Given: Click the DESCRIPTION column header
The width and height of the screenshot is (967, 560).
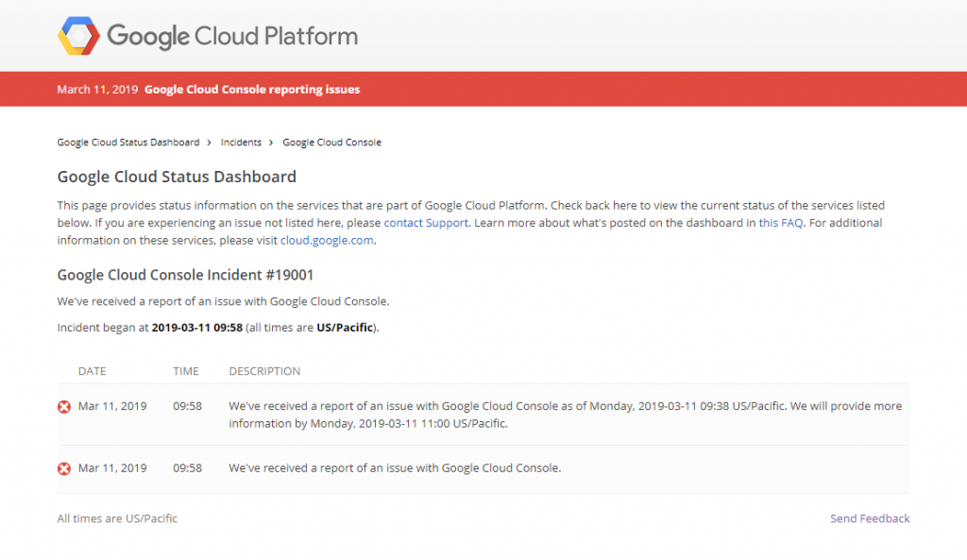Looking at the screenshot, I should 264,371.
